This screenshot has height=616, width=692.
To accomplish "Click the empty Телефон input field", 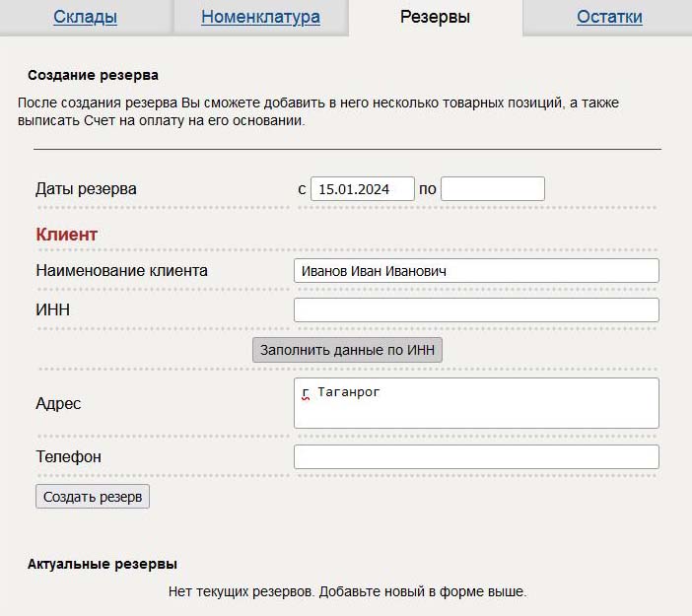I will (x=476, y=456).
